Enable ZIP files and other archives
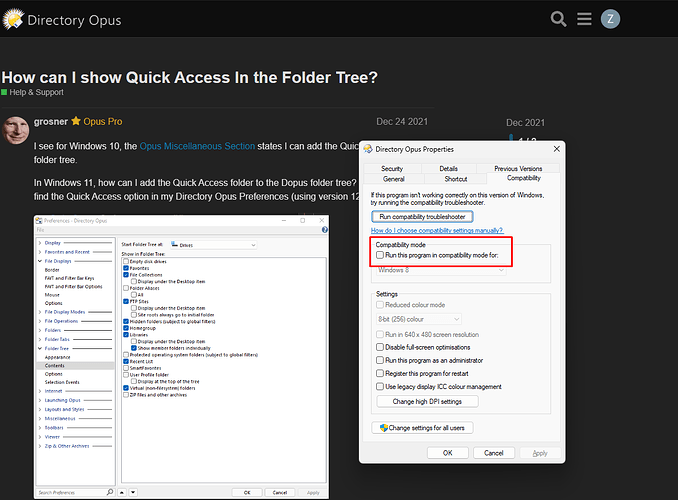Image resolution: width=678 pixels, height=500 pixels. coord(126,394)
